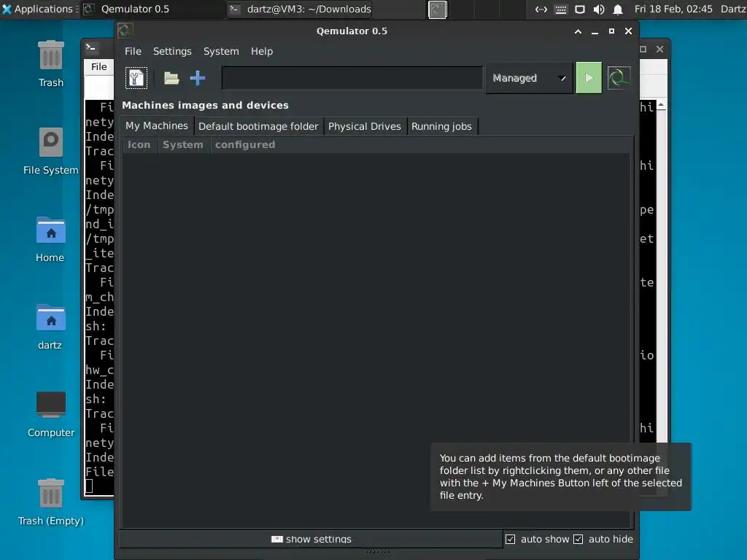Toggle the auto show checkbox
747x560 pixels.
point(510,539)
